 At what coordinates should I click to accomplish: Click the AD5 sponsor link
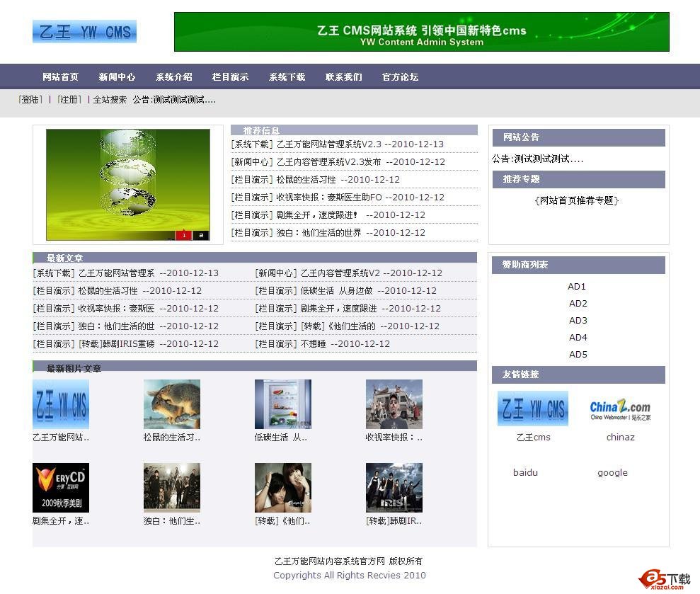(x=578, y=354)
